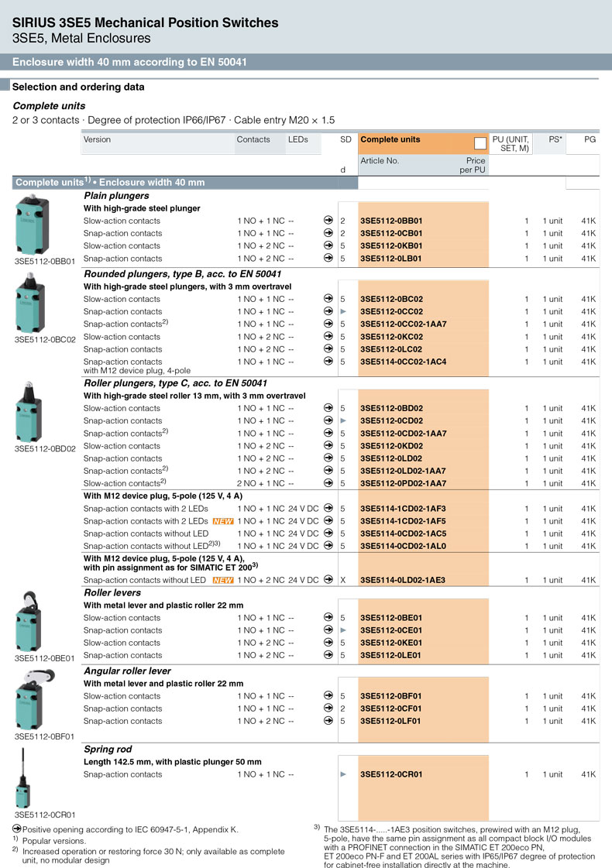Click NEW badge in 3SE5114-0LD02-1AE3 row
This screenshot has width=612, height=868.
click(224, 580)
